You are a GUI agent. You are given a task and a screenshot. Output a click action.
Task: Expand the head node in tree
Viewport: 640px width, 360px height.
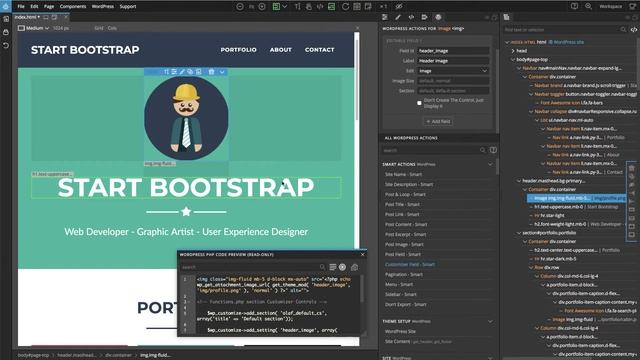click(513, 51)
